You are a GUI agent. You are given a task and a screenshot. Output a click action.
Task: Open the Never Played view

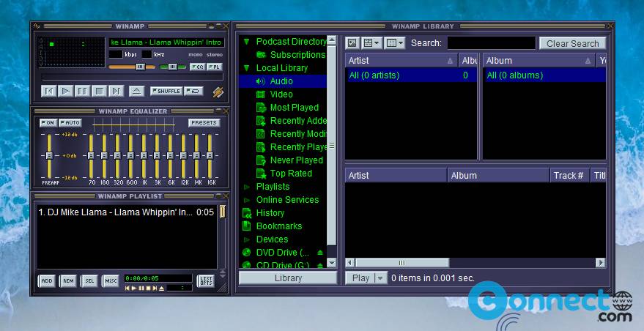289,160
